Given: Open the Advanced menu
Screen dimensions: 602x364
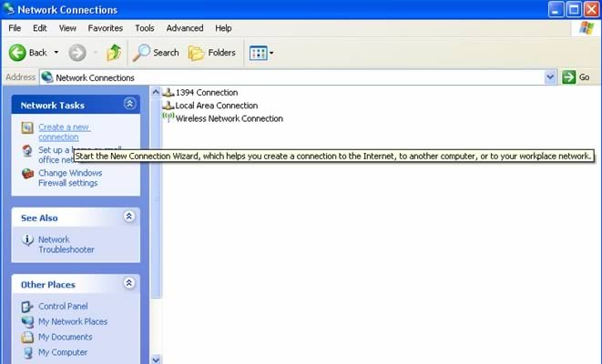Looking at the screenshot, I should 185,28.
